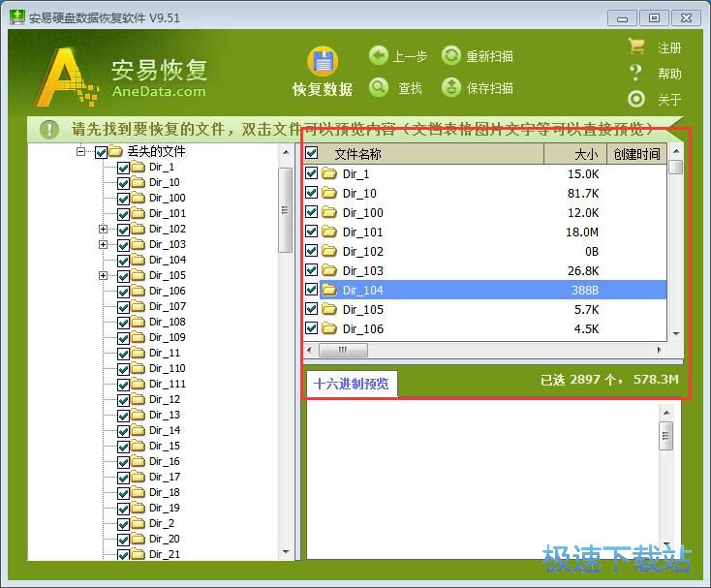Uncheck Dir_12 checkbox in tree
This screenshot has width=711, height=588.
point(123,400)
